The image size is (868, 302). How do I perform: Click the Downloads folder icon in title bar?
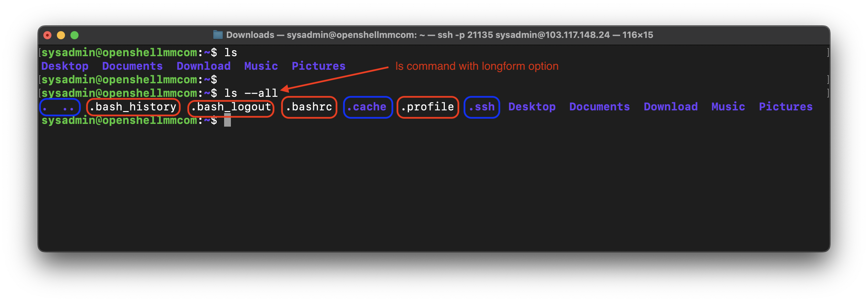pos(218,35)
